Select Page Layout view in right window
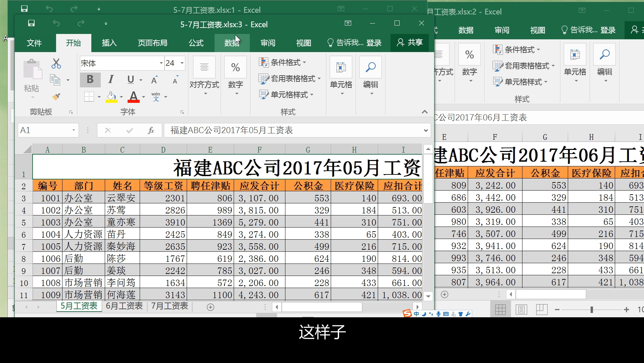The image size is (644, 363). [521, 310]
